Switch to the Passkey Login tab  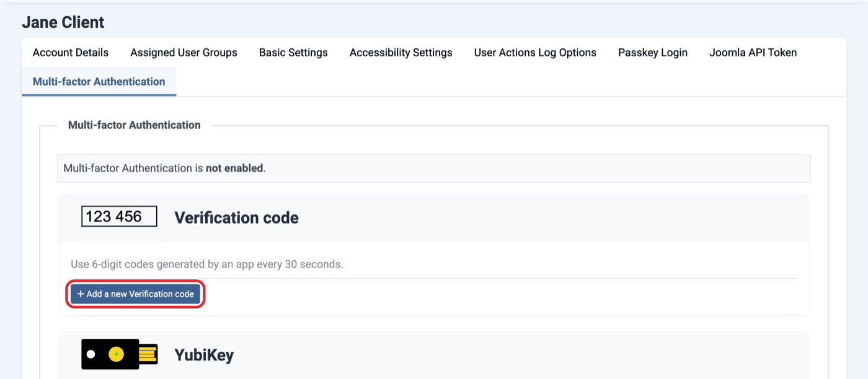(653, 53)
